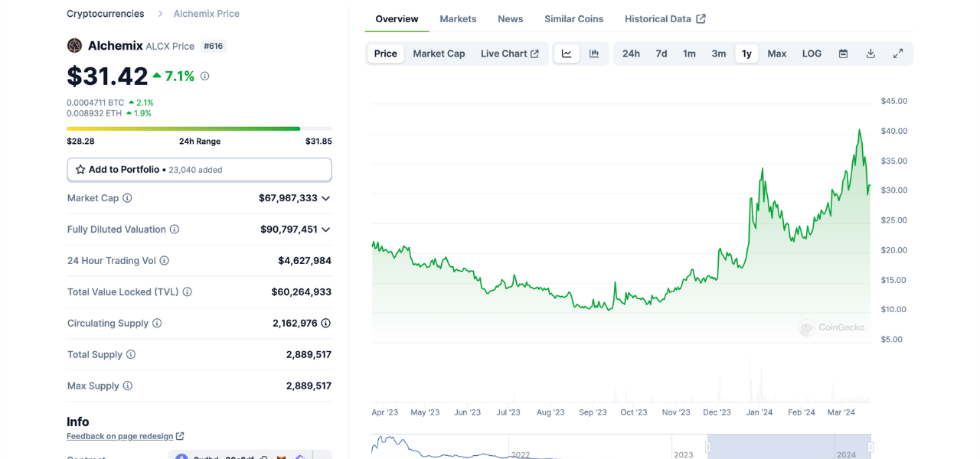980x459 pixels.
Task: Click the star icon in Add to Portfolio
Action: pyautogui.click(x=80, y=170)
